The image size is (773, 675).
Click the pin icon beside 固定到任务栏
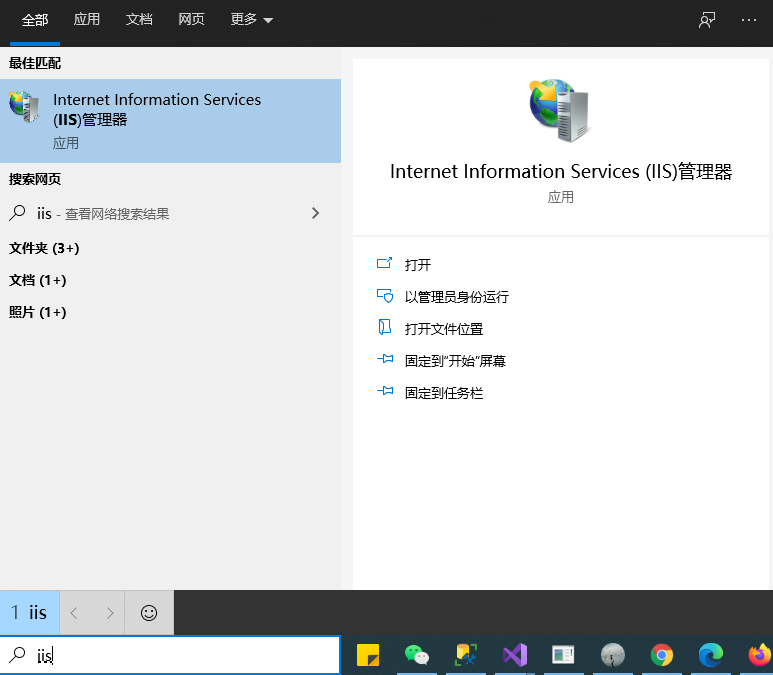(385, 391)
